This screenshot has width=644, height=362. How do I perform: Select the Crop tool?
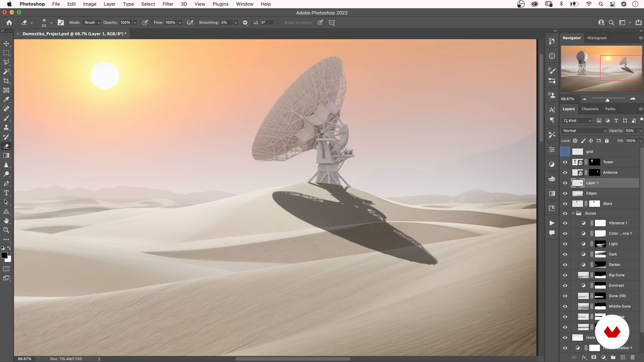pyautogui.click(x=6, y=81)
